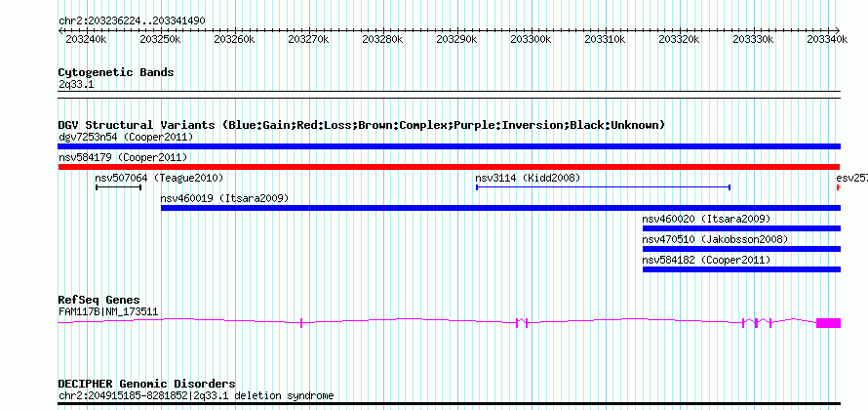Click the DGV Structural Variants track title
Screen dimensions: 868x410
coord(362,125)
